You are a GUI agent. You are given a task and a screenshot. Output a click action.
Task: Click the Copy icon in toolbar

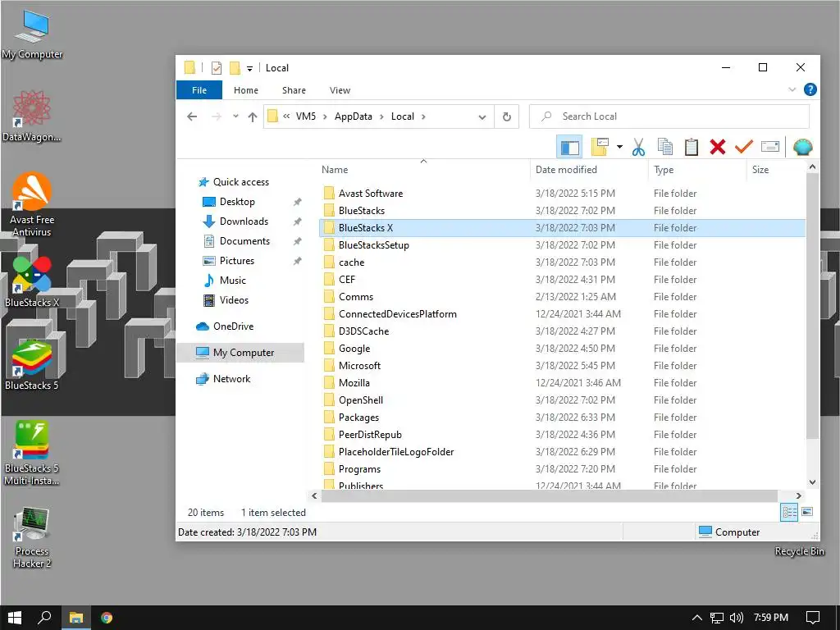point(664,147)
